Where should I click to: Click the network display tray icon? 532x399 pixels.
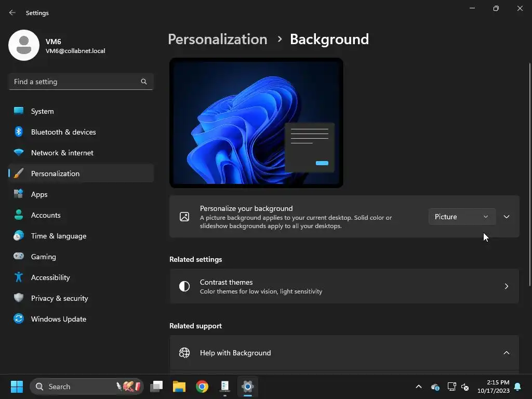point(451,387)
